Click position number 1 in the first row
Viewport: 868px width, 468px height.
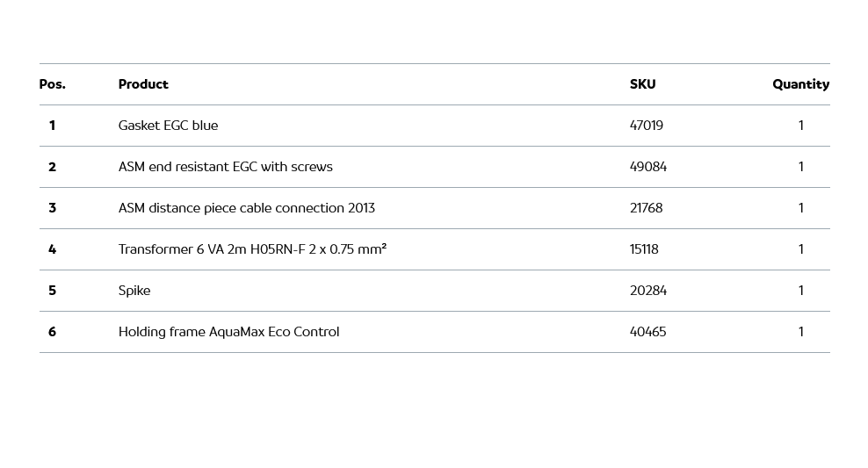pyautogui.click(x=52, y=126)
